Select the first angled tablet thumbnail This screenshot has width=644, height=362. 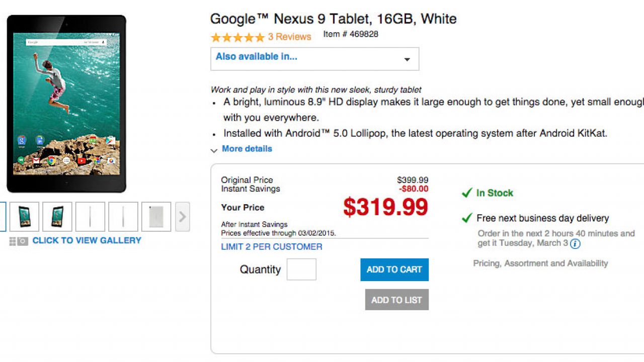coord(24,217)
